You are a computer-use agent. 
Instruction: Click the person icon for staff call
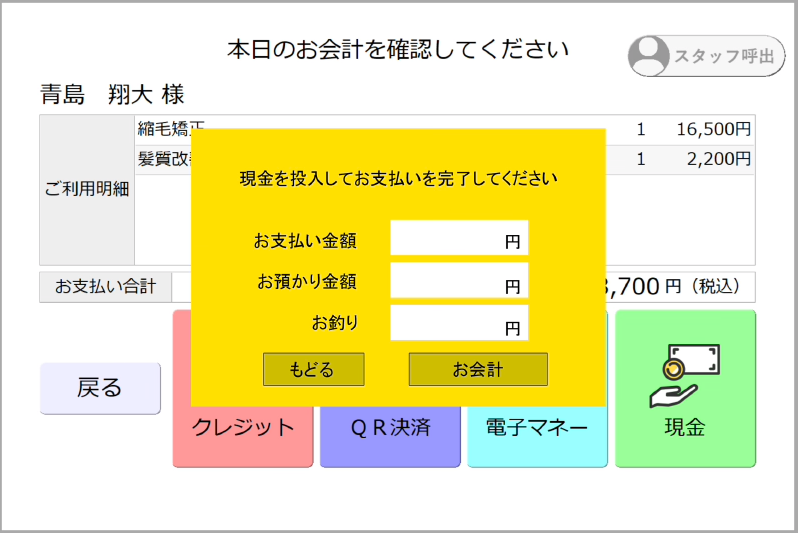[651, 56]
